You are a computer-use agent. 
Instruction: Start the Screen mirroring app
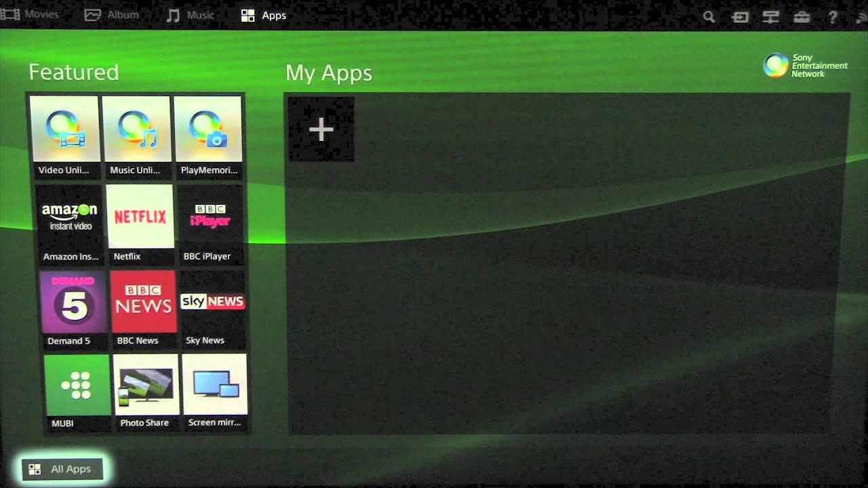(215, 392)
